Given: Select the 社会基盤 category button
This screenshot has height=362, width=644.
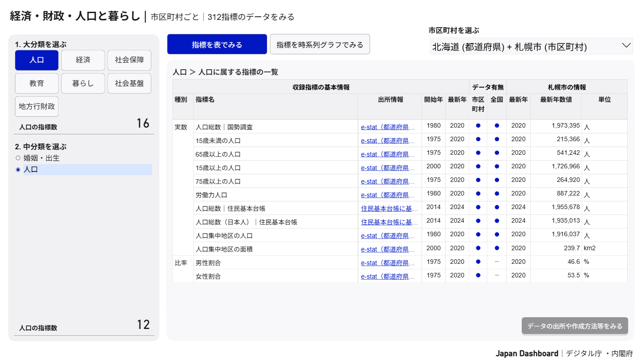Looking at the screenshot, I should tap(129, 83).
